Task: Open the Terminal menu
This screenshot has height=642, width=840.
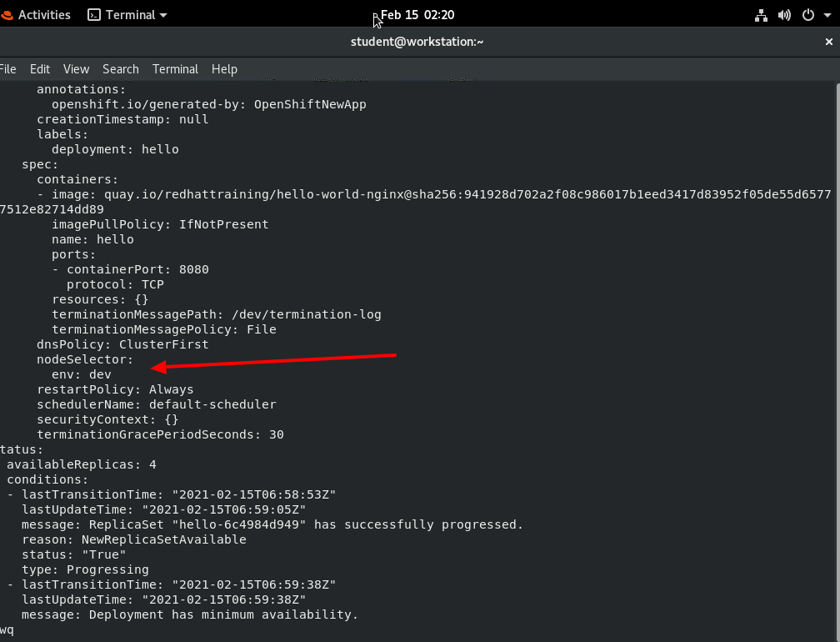Action: 175,68
